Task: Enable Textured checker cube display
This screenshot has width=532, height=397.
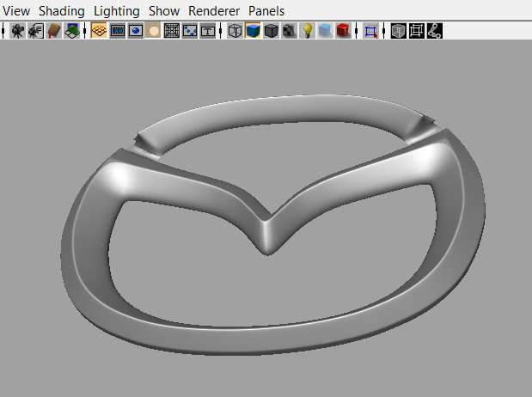Action: [x=289, y=31]
